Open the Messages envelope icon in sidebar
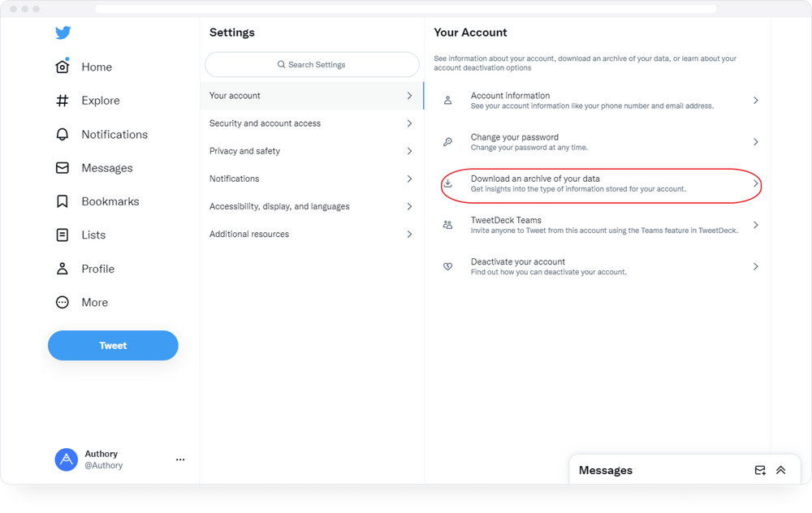This screenshot has height=513, width=812. pyautogui.click(x=61, y=168)
